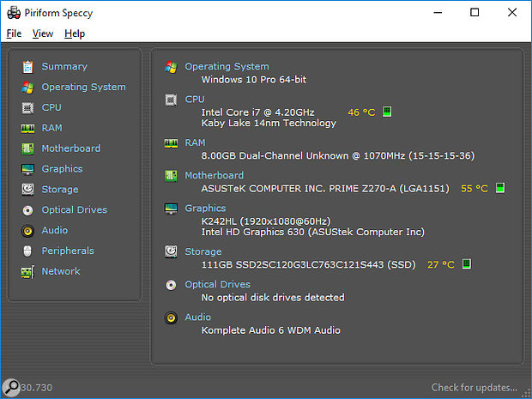Click the Audio speaker icon in sidebar
The image size is (532, 399).
27,231
